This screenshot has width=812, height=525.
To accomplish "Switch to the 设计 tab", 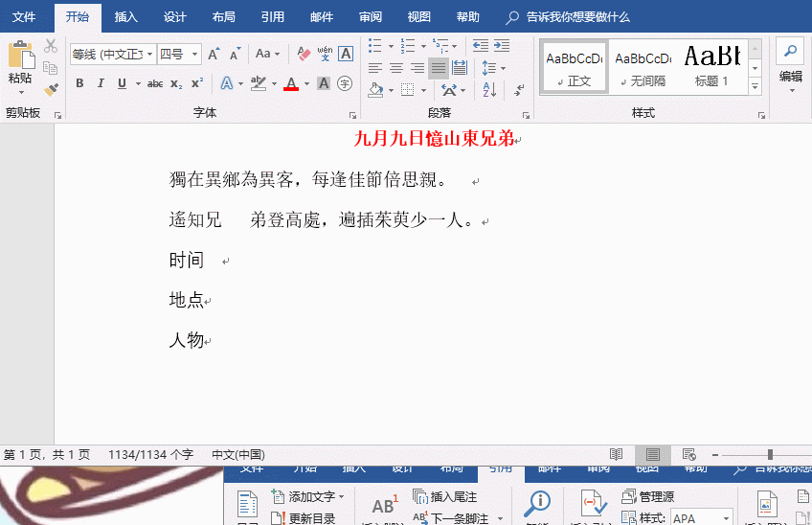I will click(x=174, y=17).
